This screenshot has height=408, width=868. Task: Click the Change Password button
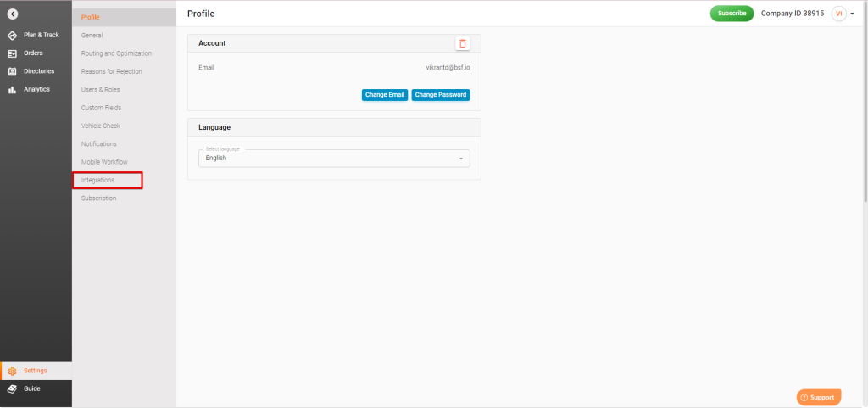point(441,95)
